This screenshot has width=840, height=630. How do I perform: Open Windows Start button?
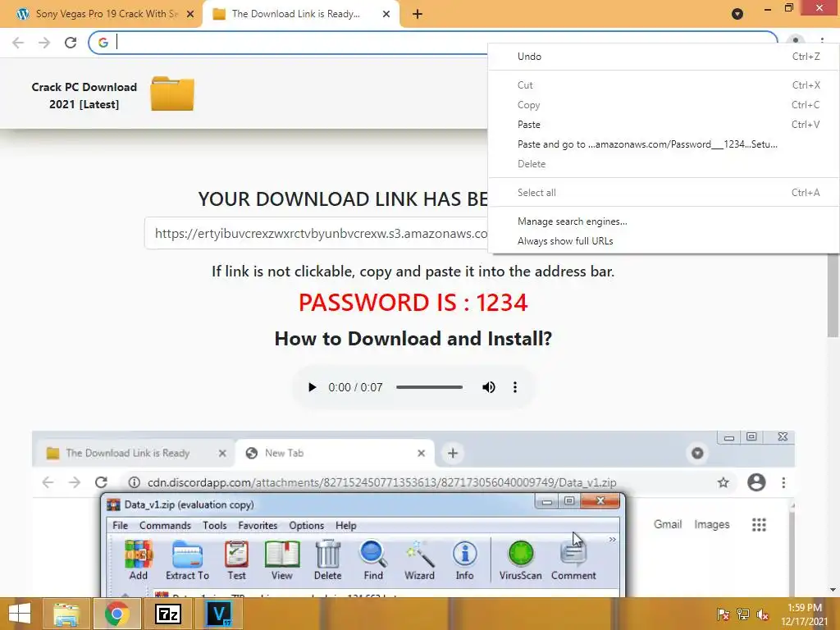[20, 614]
